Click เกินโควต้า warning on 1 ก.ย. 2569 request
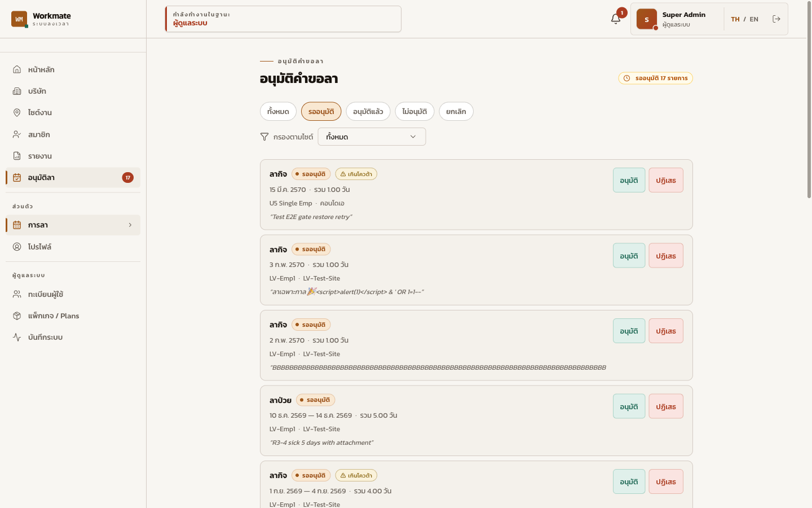This screenshot has width=812, height=508. point(356,475)
